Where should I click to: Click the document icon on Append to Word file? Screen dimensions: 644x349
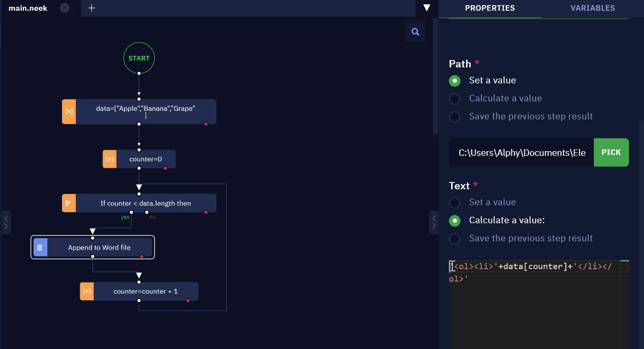point(40,248)
